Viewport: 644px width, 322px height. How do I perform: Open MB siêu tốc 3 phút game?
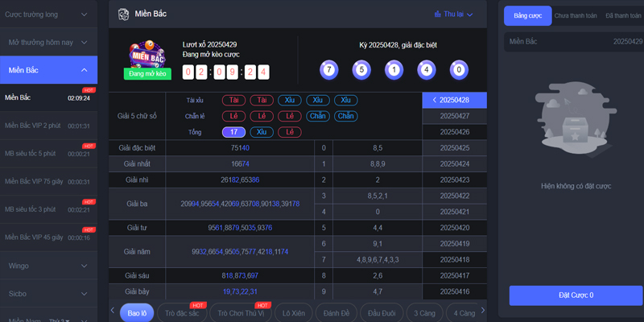tap(48, 209)
